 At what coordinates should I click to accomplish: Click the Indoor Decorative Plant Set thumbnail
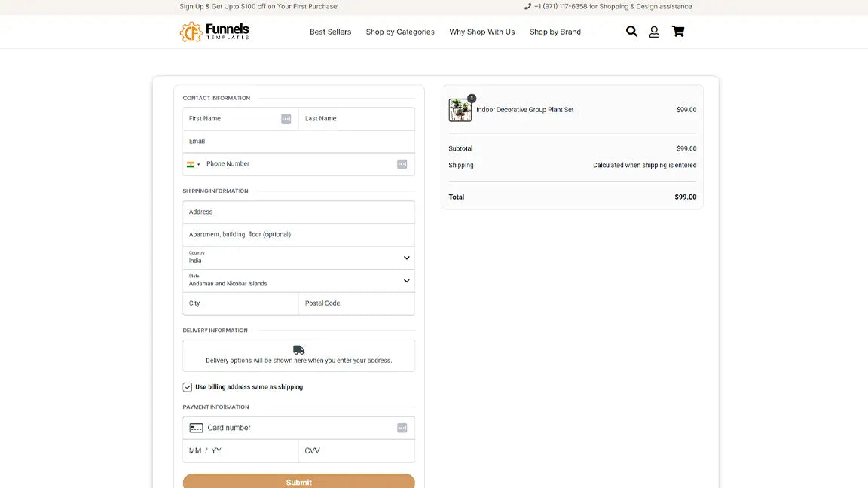[x=460, y=110]
